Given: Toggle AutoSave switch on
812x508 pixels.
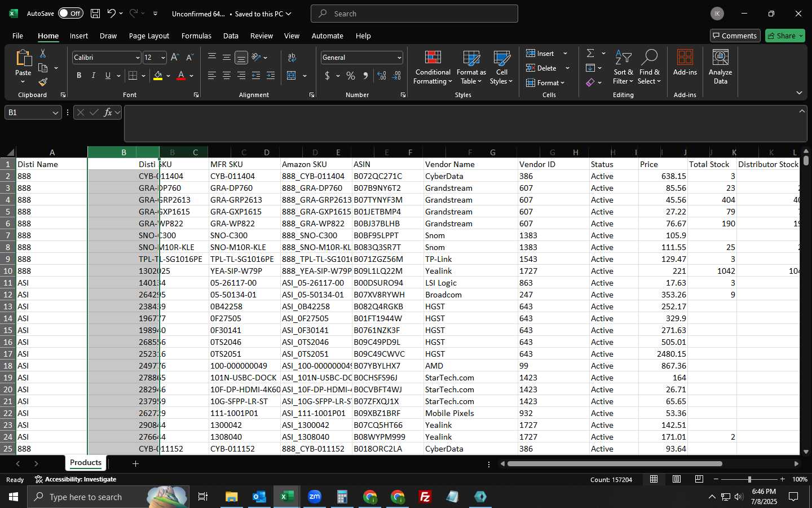Looking at the screenshot, I should pos(70,14).
